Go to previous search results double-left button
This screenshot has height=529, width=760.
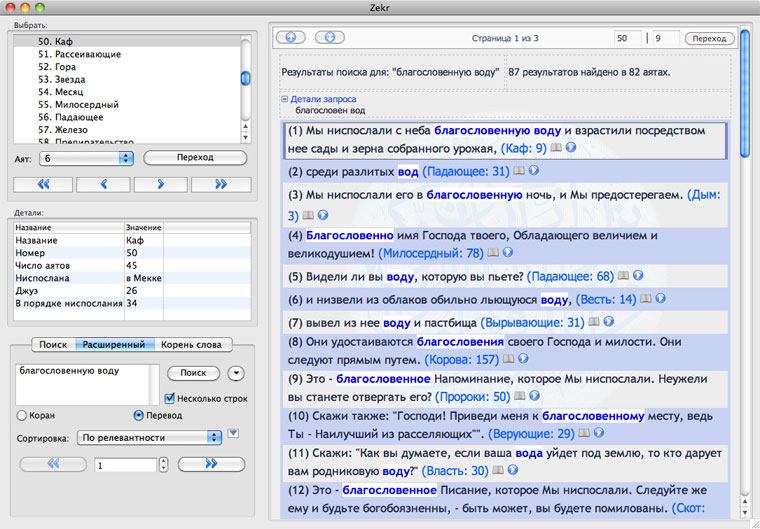(x=53, y=464)
